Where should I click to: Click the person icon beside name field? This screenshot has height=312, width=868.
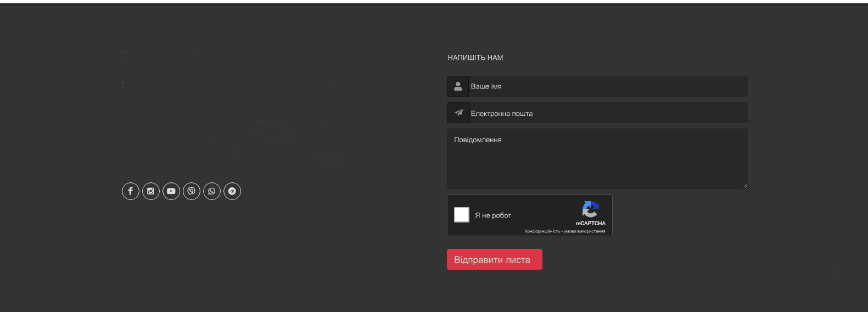point(458,86)
